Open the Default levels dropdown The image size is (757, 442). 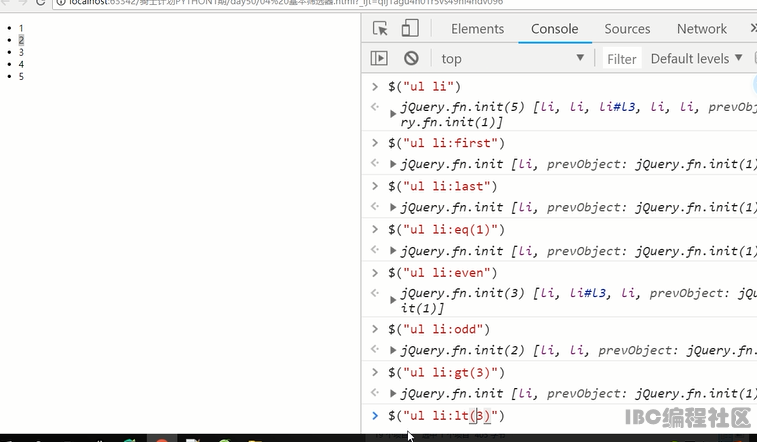(x=696, y=59)
